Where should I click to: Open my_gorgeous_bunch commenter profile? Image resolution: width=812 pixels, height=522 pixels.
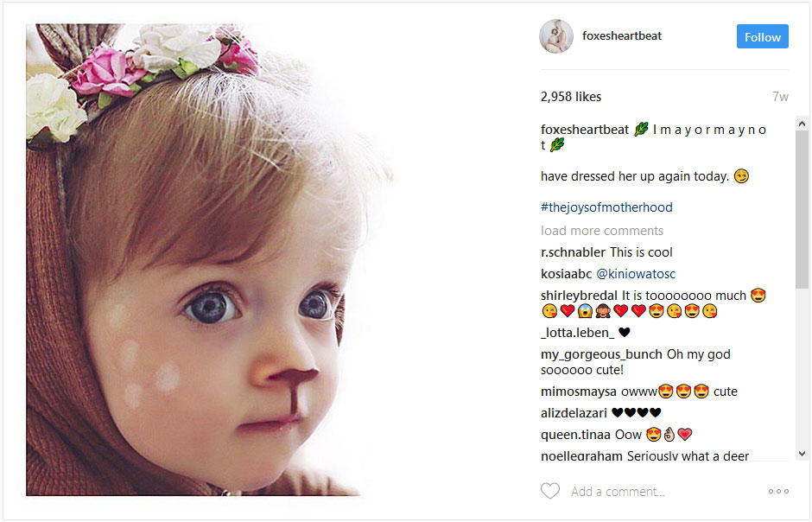pos(601,354)
